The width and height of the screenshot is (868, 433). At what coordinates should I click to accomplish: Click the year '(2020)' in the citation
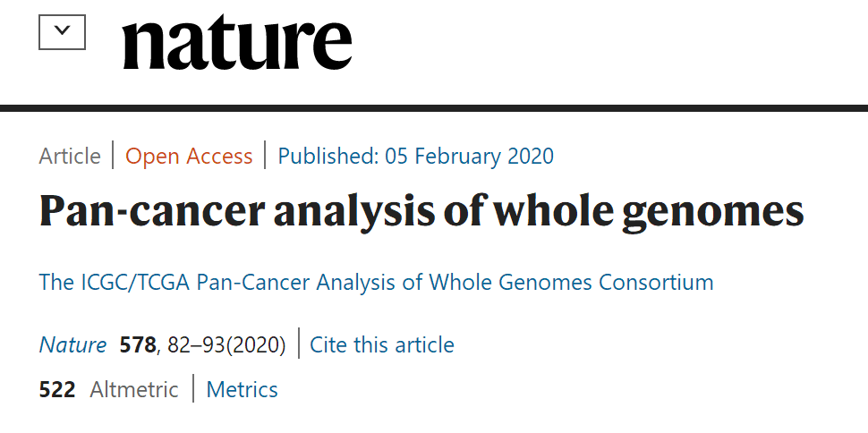(256, 344)
